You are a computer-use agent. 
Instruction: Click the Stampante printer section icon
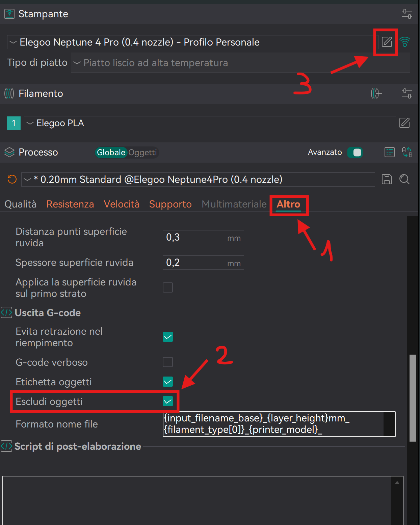(x=9, y=14)
